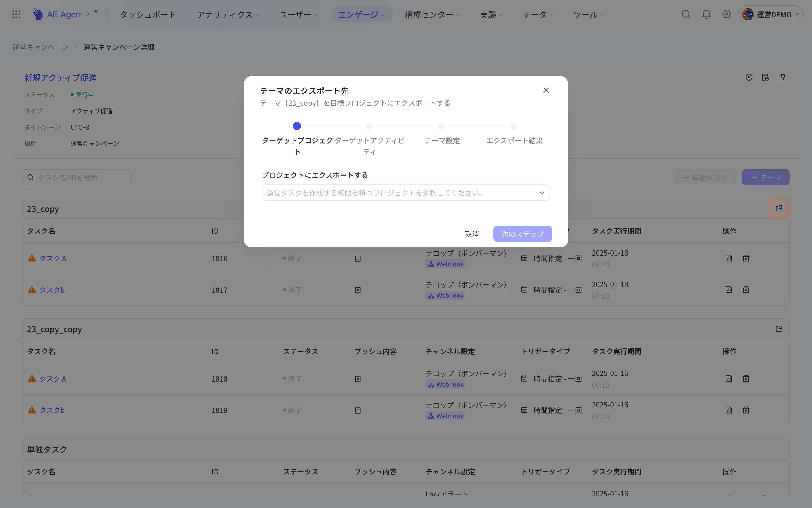This screenshot has height=508, width=812.
Task: Open タスク A with ID 1816
Action: pyautogui.click(x=53, y=258)
